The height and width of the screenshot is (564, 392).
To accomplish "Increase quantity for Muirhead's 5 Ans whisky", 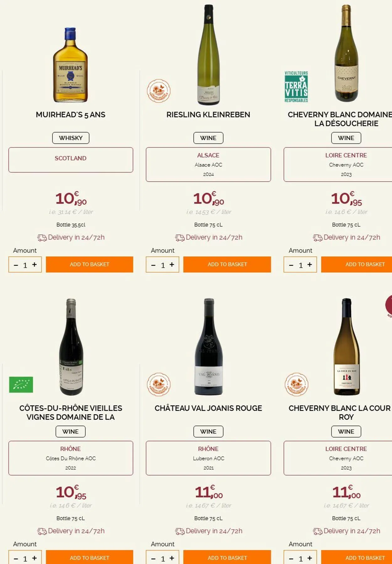I will click(x=34, y=265).
